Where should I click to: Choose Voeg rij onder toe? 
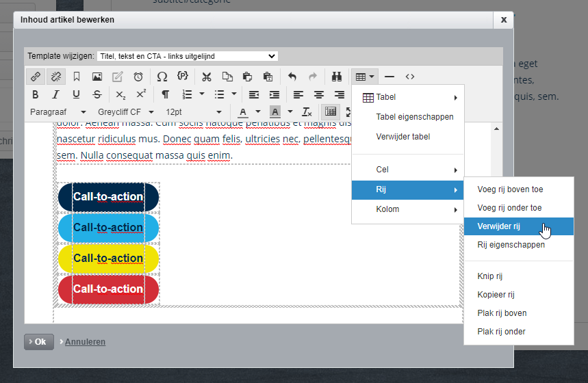[519, 208]
